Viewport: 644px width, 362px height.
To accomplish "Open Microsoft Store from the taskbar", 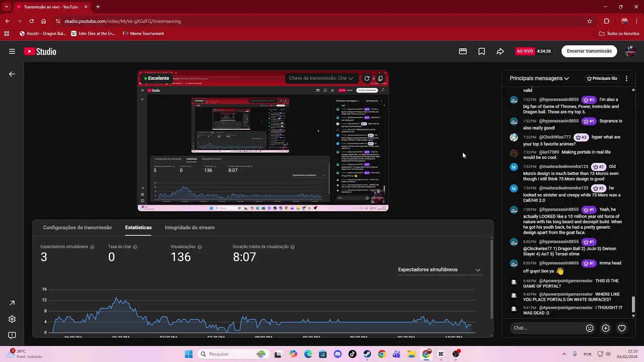I will point(323,354).
